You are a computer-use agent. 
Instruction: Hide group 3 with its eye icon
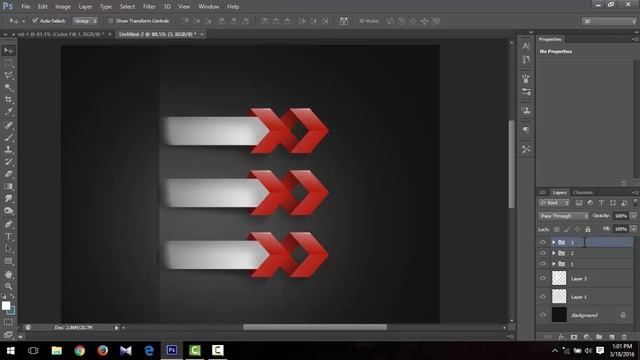[542, 242]
